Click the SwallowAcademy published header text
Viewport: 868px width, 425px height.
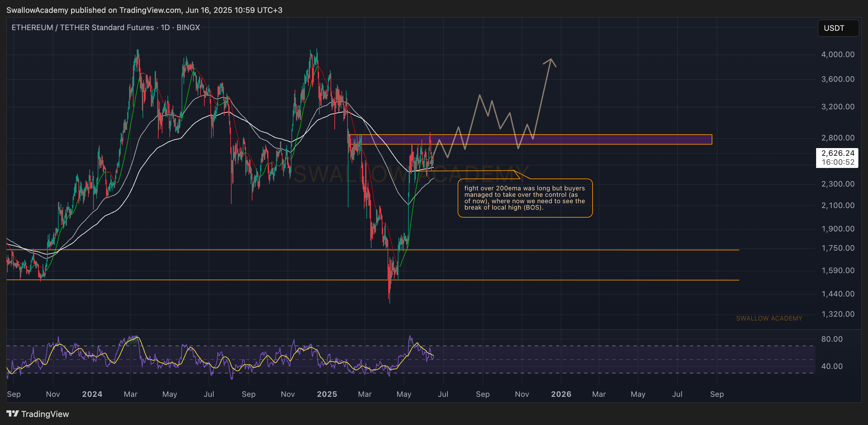pyautogui.click(x=144, y=10)
